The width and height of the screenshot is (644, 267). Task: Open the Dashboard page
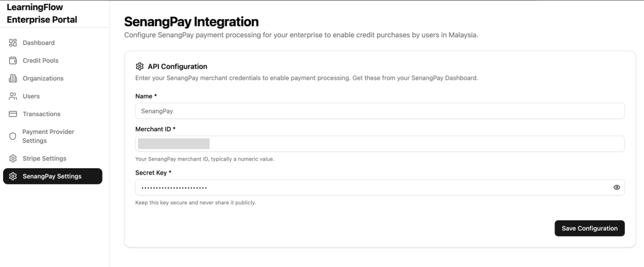[39, 43]
